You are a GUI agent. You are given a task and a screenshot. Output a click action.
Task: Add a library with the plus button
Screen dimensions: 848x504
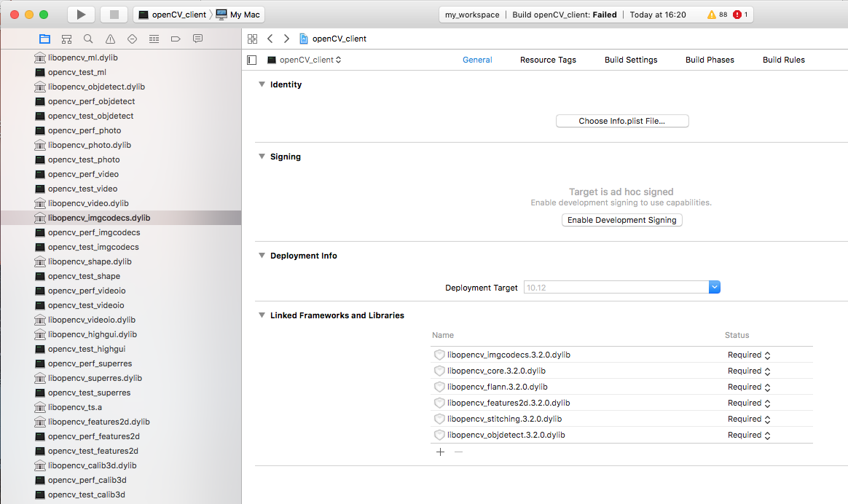point(440,452)
